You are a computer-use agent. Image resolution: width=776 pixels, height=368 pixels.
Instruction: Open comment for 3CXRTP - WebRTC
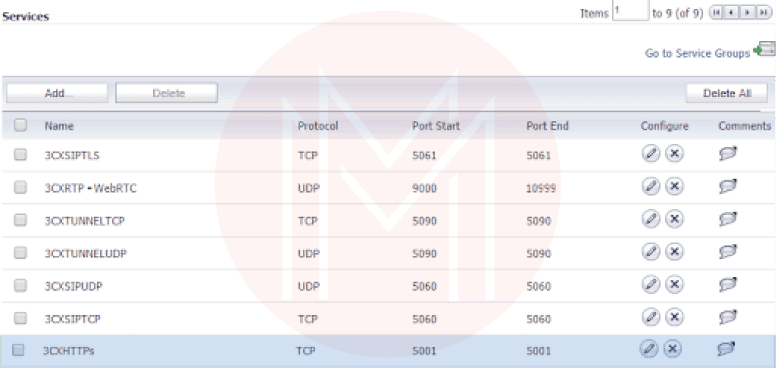[728, 186]
